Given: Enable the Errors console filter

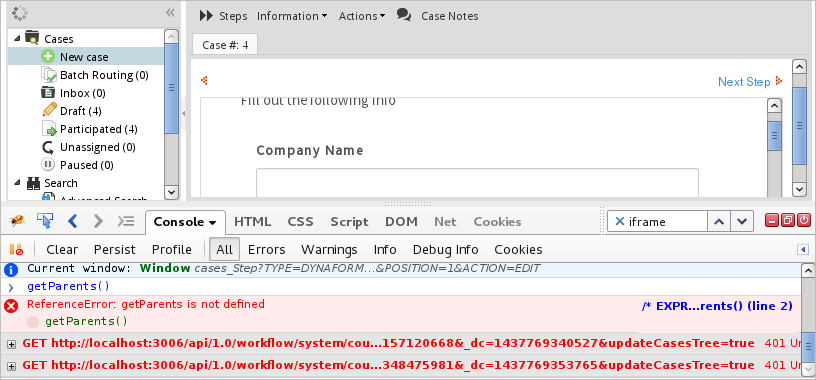Looking at the screenshot, I should click(266, 250).
